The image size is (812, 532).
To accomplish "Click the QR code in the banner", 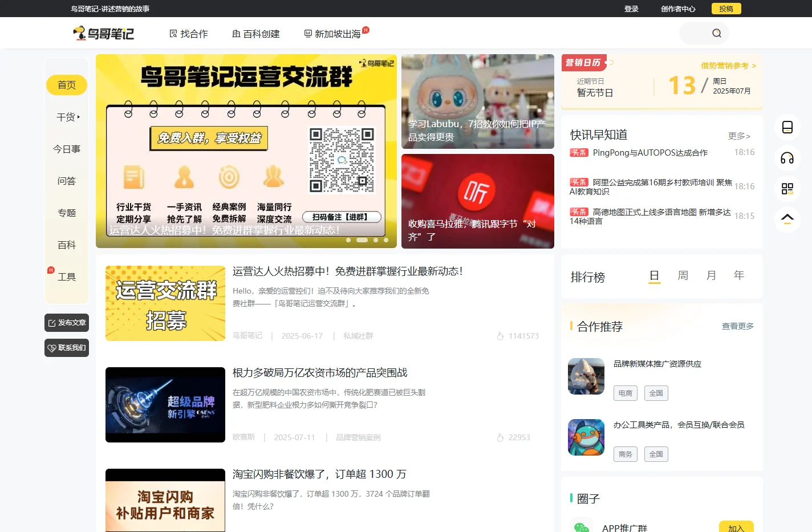I will click(342, 160).
